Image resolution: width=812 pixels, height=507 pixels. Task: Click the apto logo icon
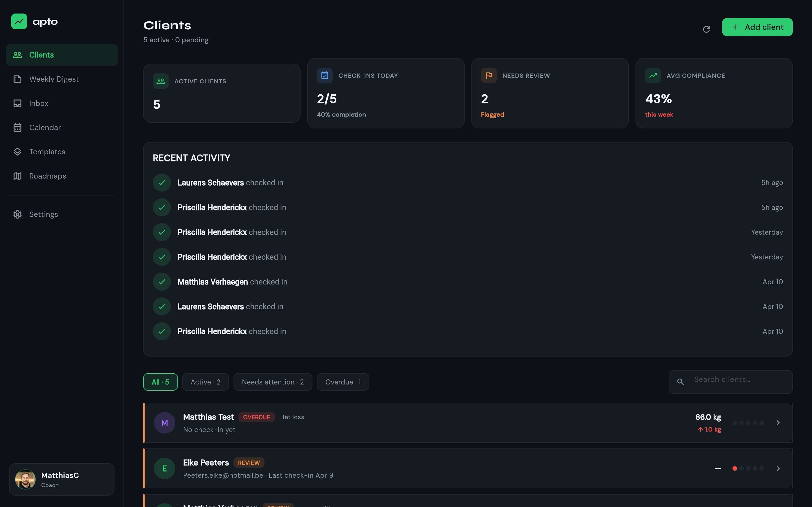tap(19, 21)
